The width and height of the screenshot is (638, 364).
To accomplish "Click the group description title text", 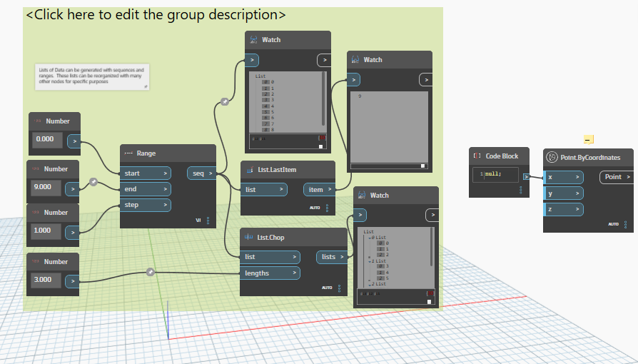I will [156, 15].
